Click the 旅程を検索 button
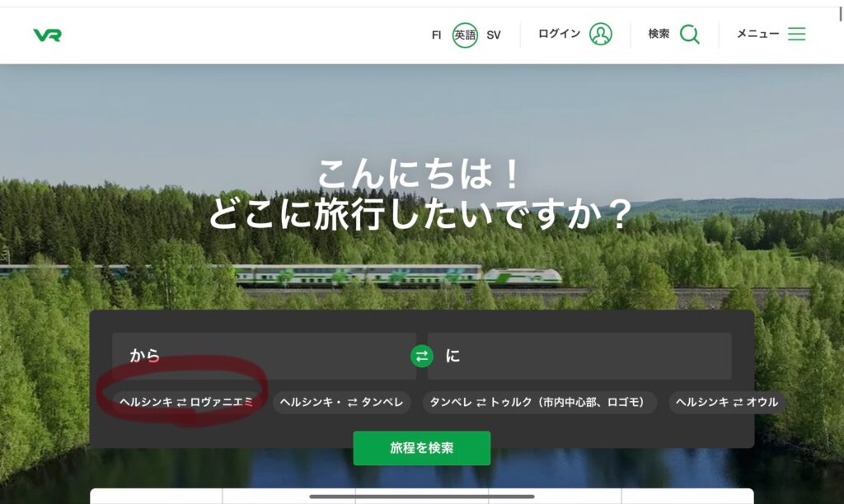Image resolution: width=844 pixels, height=504 pixels. pyautogui.click(x=422, y=447)
